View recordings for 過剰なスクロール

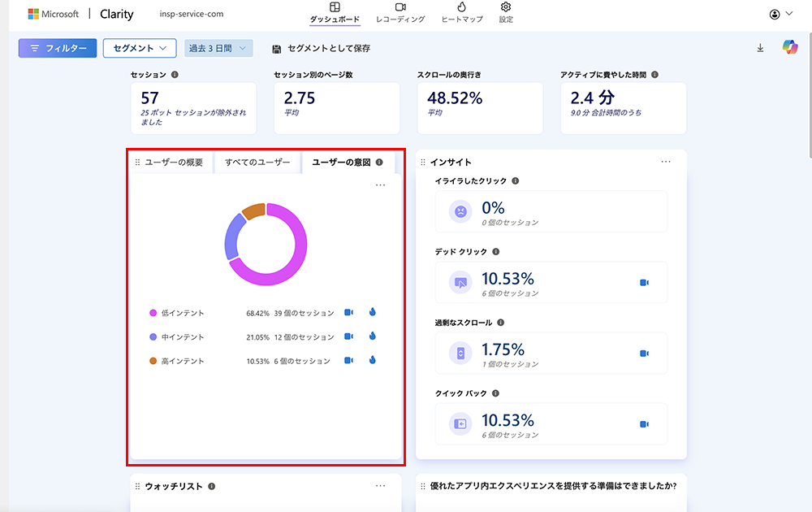(x=644, y=354)
